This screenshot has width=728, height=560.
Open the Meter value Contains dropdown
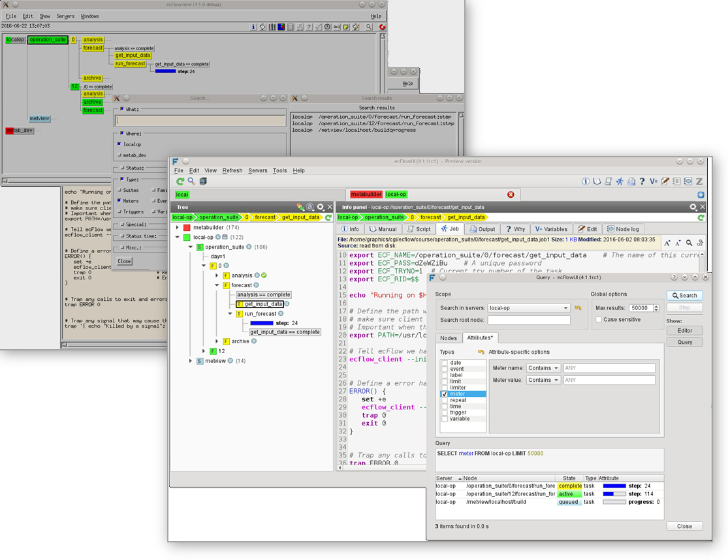[544, 380]
